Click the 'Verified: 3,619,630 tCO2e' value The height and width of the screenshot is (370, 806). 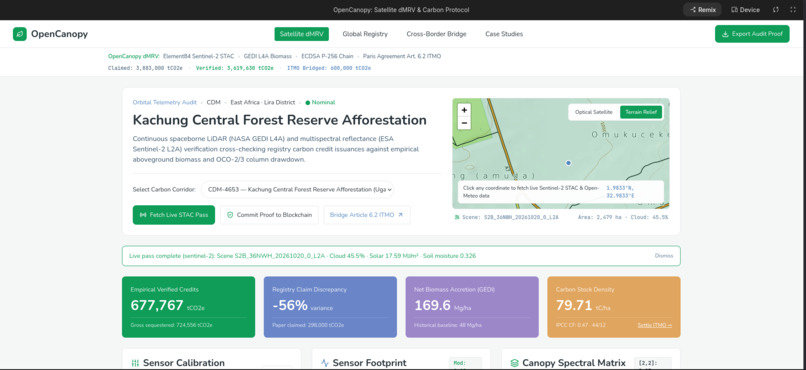click(234, 68)
